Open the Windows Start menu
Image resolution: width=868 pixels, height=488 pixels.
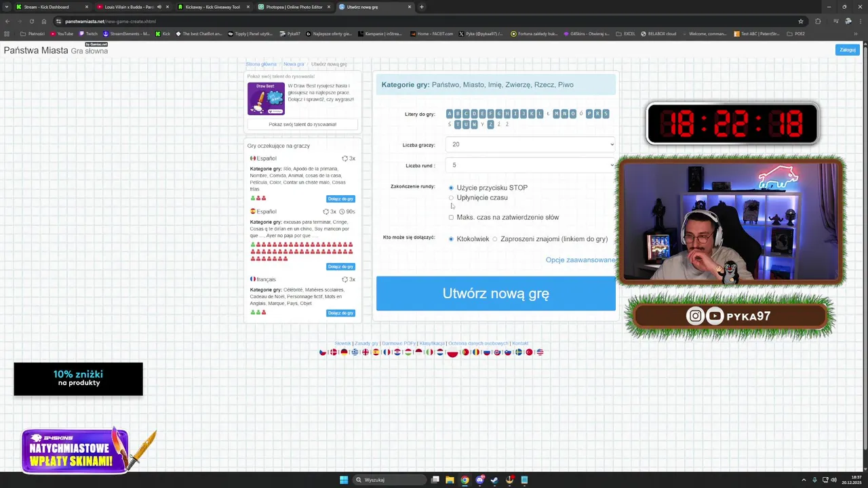344,480
